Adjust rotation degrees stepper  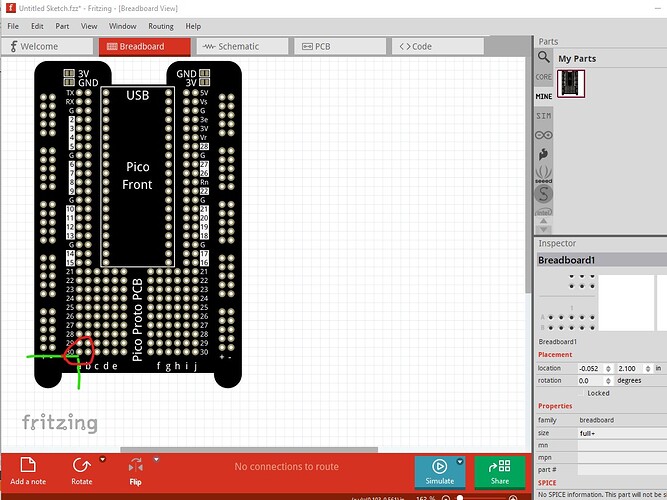(608, 381)
